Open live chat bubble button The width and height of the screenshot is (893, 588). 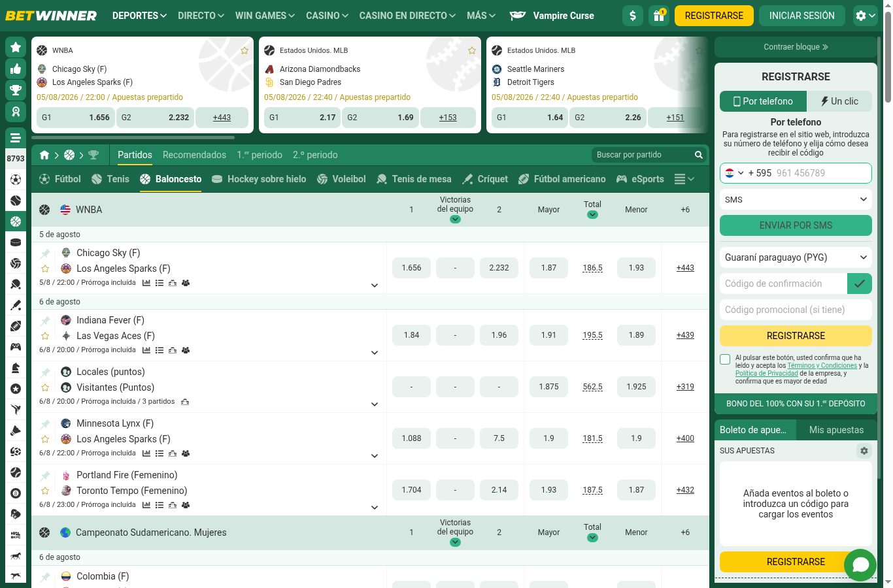pos(860,564)
